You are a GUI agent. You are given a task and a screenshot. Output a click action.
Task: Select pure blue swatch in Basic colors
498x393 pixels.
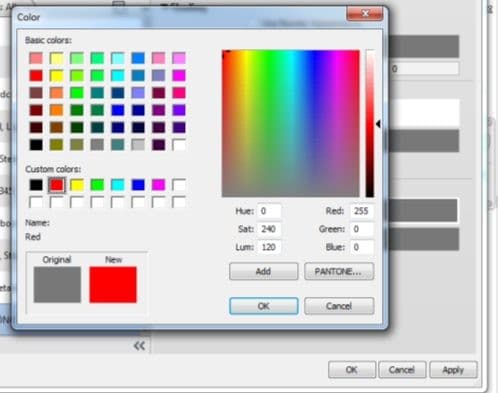click(x=118, y=110)
